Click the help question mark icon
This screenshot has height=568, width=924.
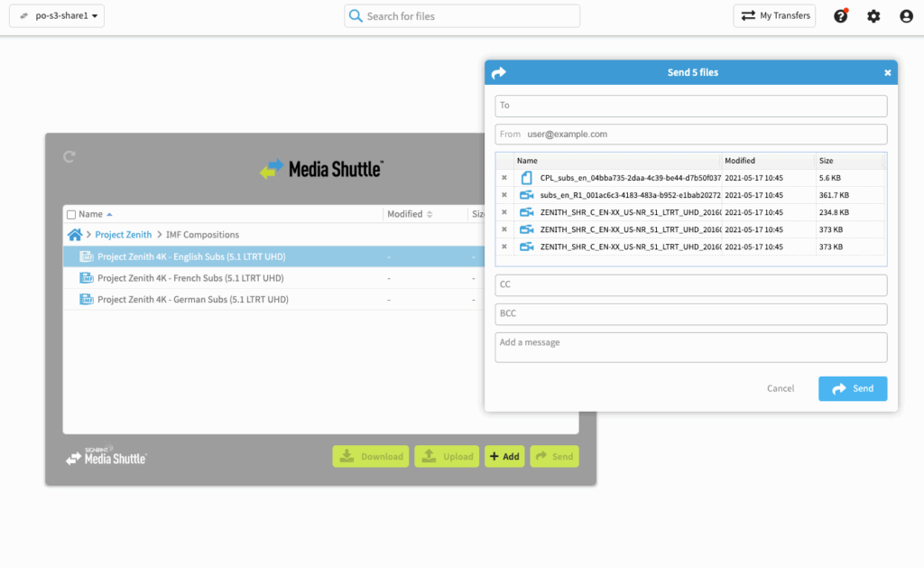840,16
